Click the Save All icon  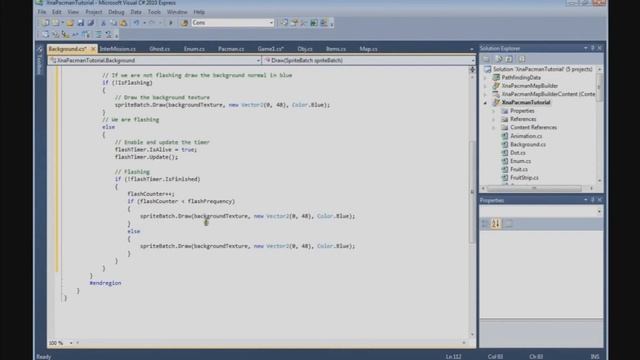click(91, 23)
